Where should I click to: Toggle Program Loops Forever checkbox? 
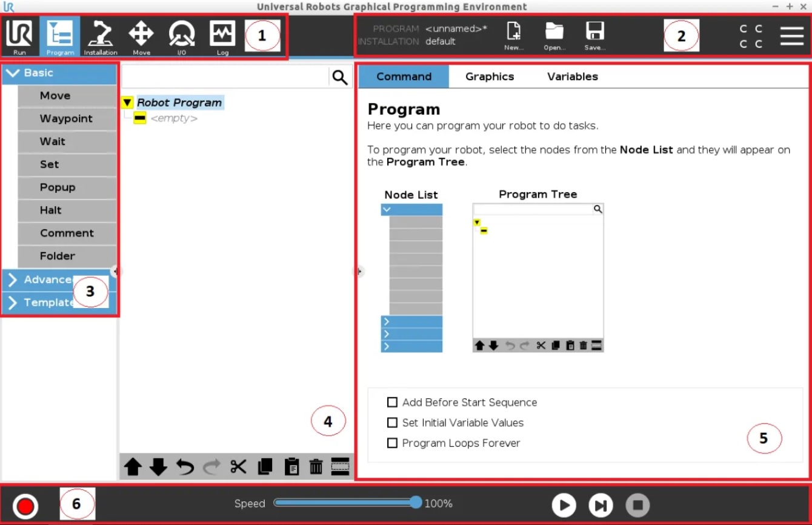pos(392,443)
